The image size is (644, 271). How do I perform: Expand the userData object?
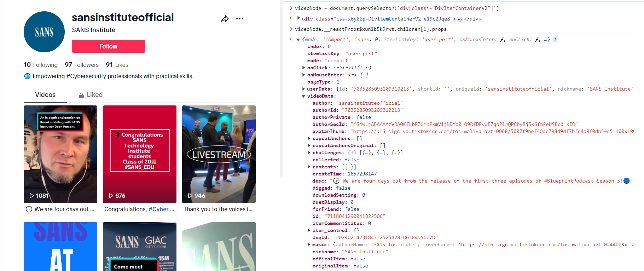click(303, 89)
